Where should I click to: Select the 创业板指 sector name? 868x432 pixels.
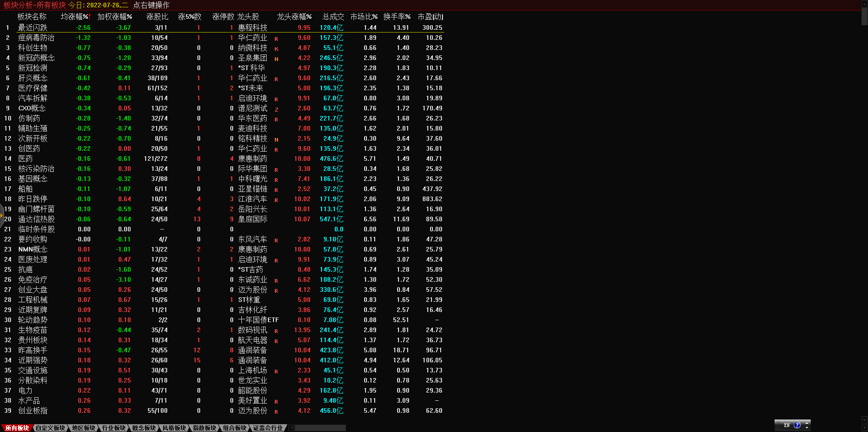click(33, 410)
